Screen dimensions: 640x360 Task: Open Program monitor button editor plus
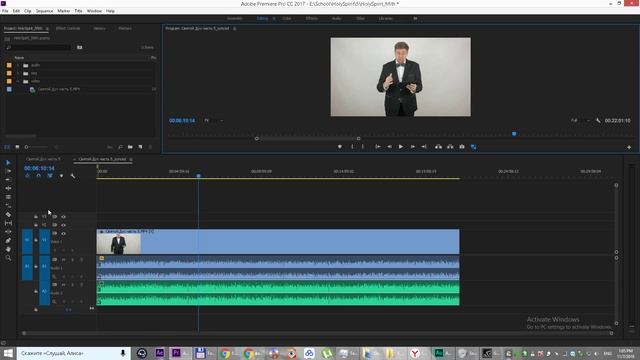coord(629,147)
